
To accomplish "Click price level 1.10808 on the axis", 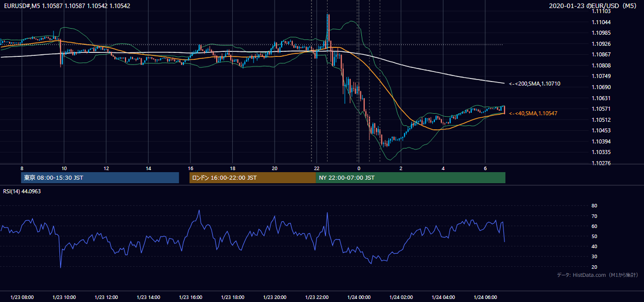I will click(x=601, y=65).
